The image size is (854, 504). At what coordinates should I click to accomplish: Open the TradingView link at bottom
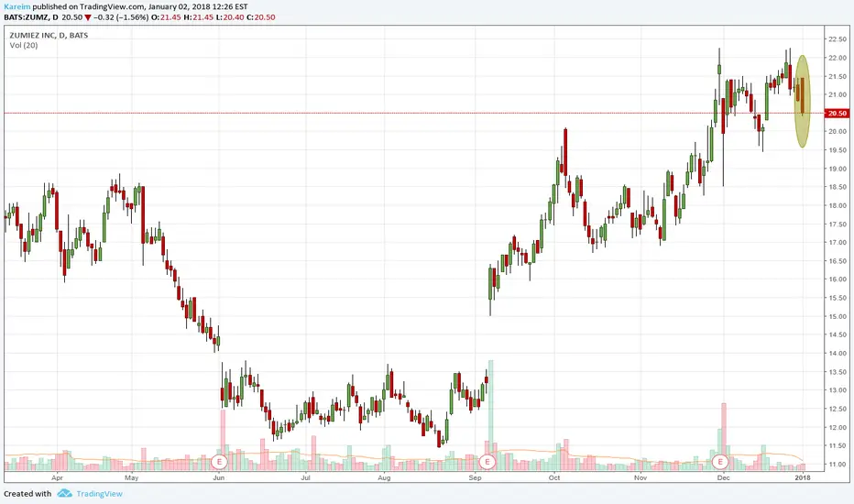(x=99, y=494)
